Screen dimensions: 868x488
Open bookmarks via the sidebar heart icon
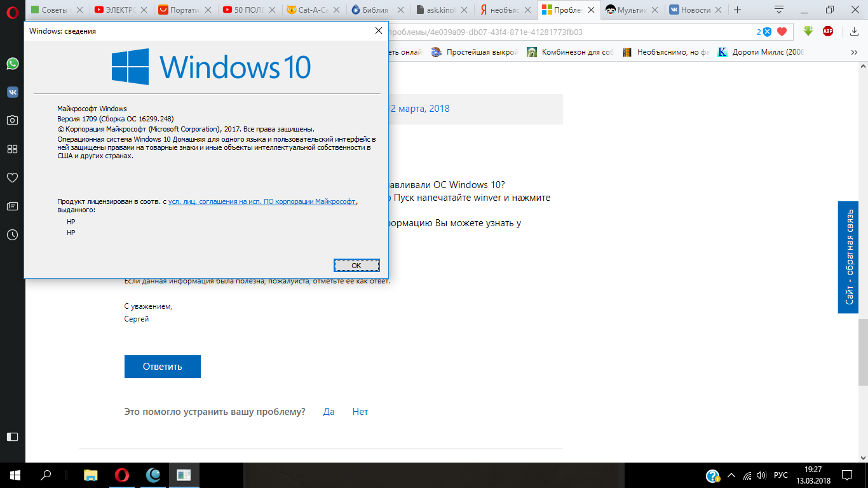[12, 177]
